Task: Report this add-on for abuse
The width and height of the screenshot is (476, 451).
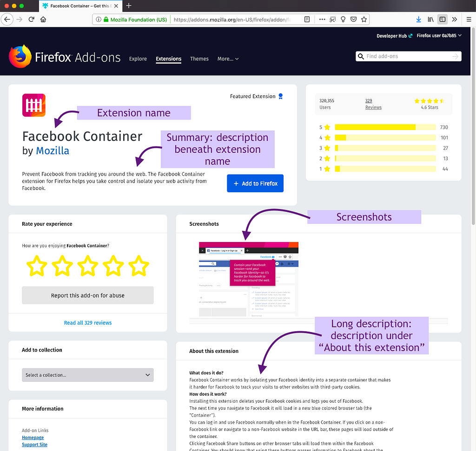Action: pyautogui.click(x=88, y=295)
